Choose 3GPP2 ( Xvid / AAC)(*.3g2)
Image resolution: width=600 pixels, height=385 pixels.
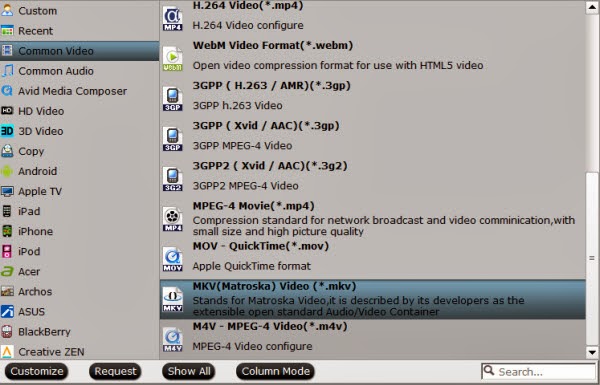coord(373,178)
